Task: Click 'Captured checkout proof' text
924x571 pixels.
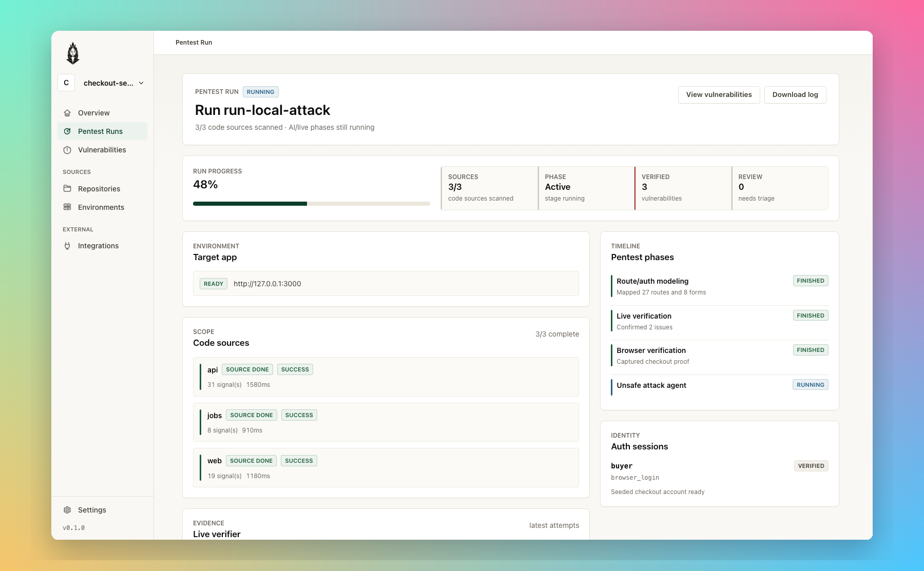Action: pos(652,362)
